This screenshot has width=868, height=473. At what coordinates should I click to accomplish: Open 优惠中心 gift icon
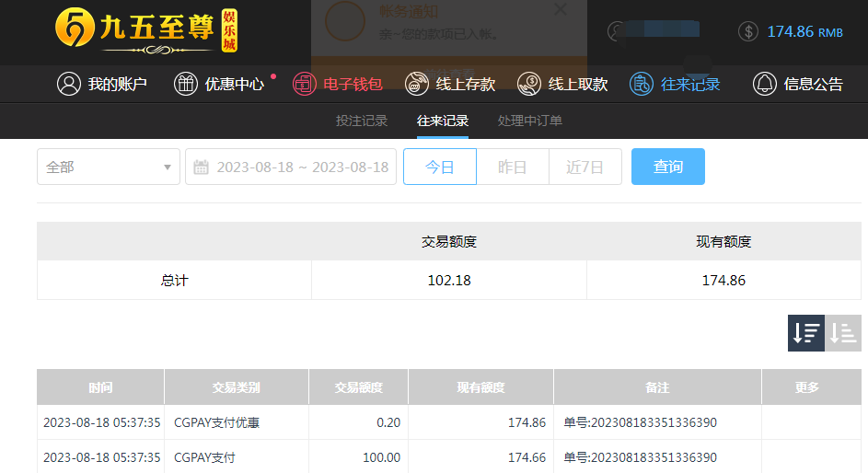click(x=186, y=84)
